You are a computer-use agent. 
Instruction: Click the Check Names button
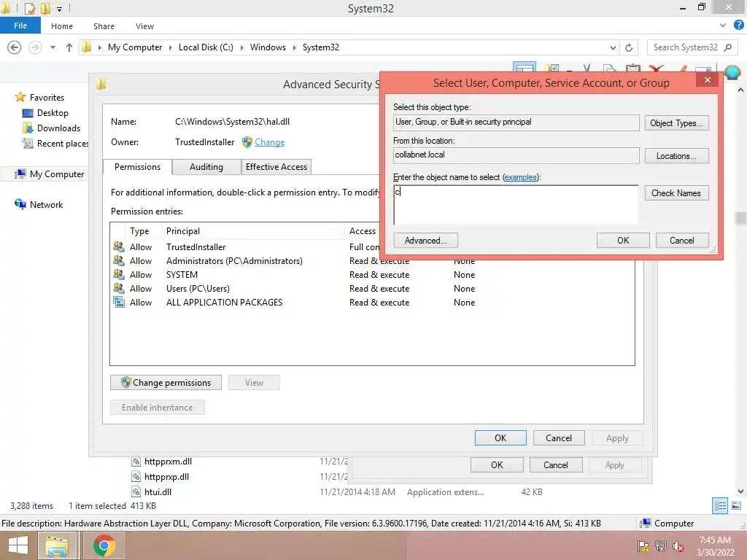tap(676, 192)
